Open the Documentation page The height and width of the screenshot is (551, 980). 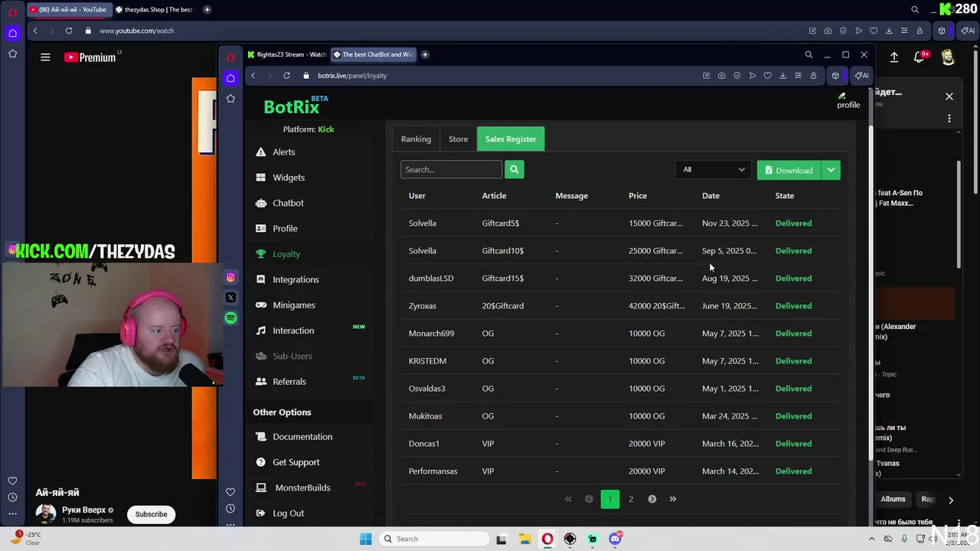point(302,436)
